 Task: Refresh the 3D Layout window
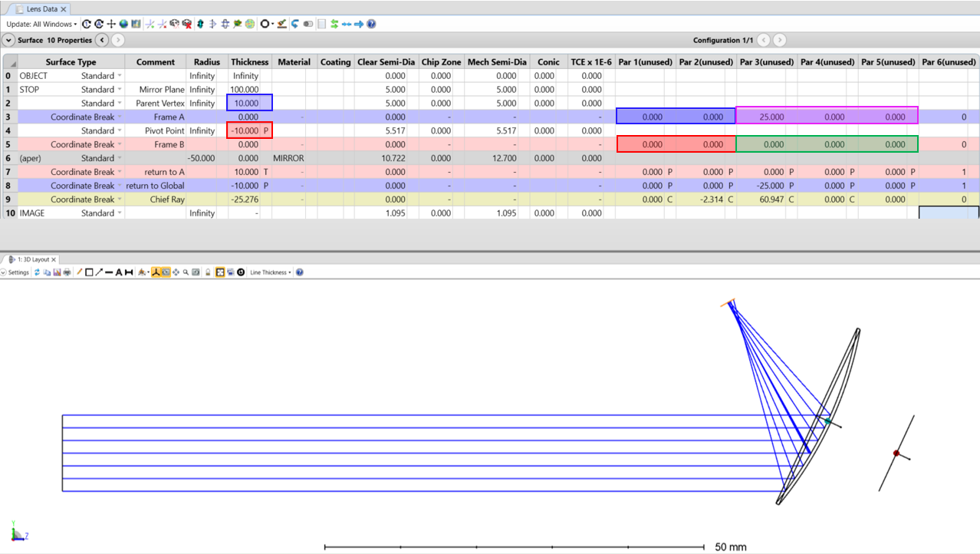(37, 272)
